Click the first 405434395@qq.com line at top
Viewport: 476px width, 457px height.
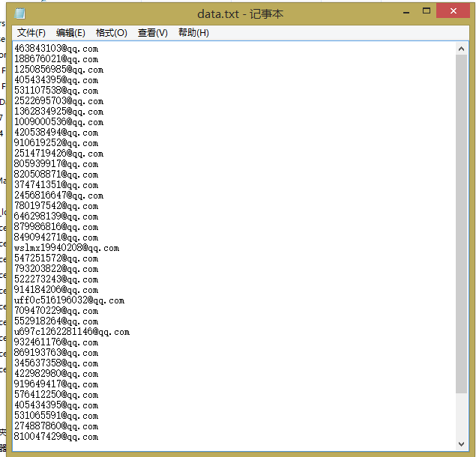(56, 80)
